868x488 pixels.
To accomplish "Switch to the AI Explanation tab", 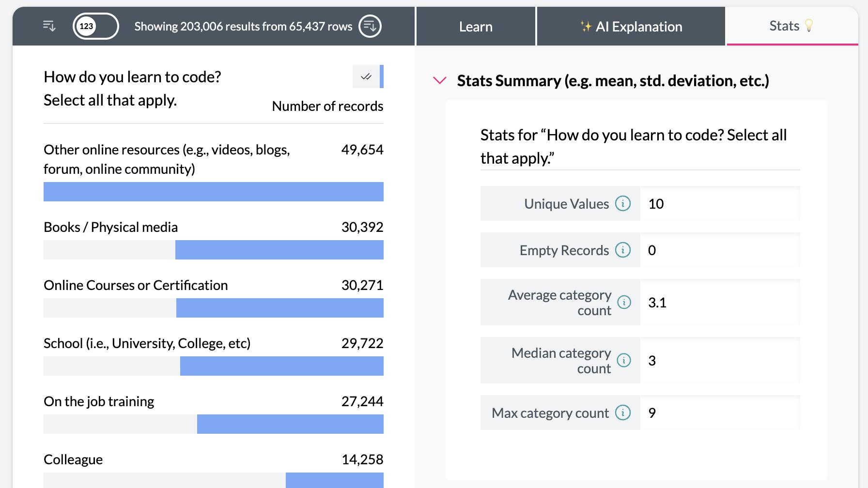I will [x=631, y=27].
